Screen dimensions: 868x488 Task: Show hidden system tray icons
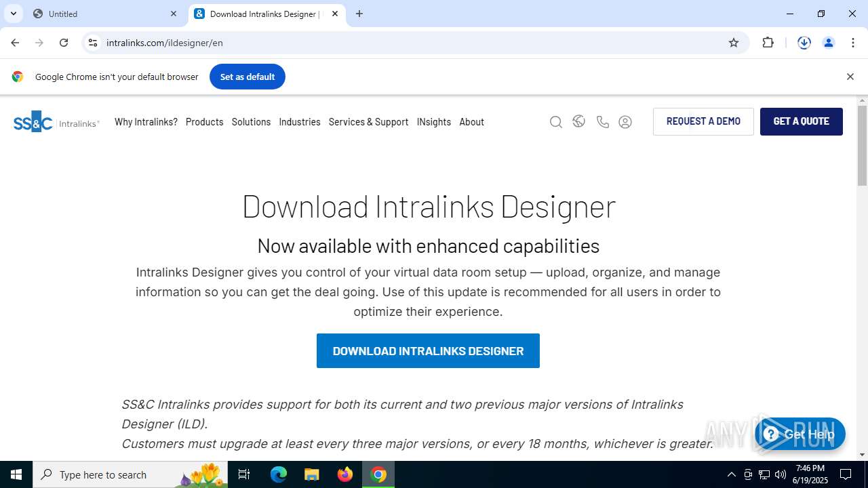731,474
